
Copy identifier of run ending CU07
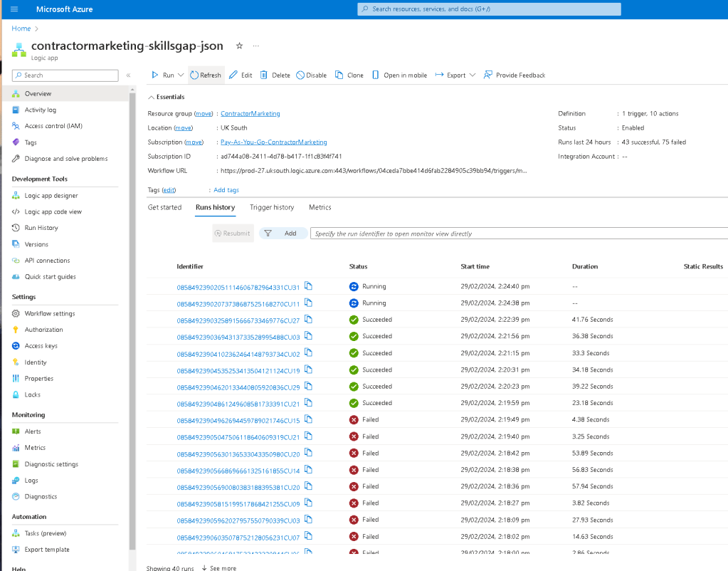[308, 536]
